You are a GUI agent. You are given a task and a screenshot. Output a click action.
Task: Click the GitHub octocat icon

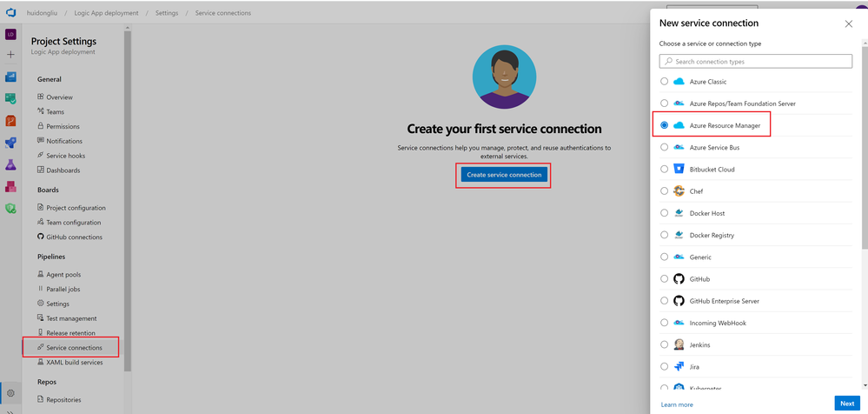pyautogui.click(x=679, y=279)
